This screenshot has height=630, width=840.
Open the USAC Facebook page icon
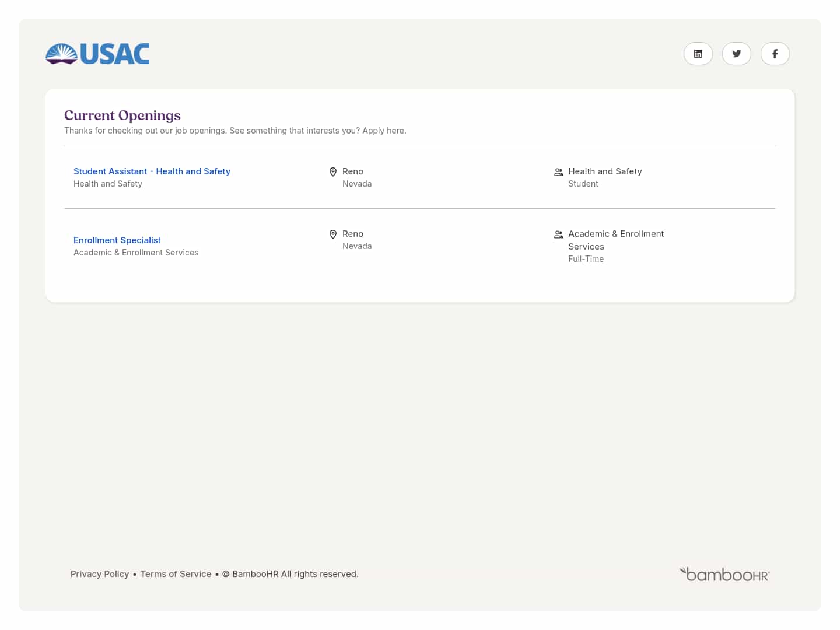tap(775, 54)
